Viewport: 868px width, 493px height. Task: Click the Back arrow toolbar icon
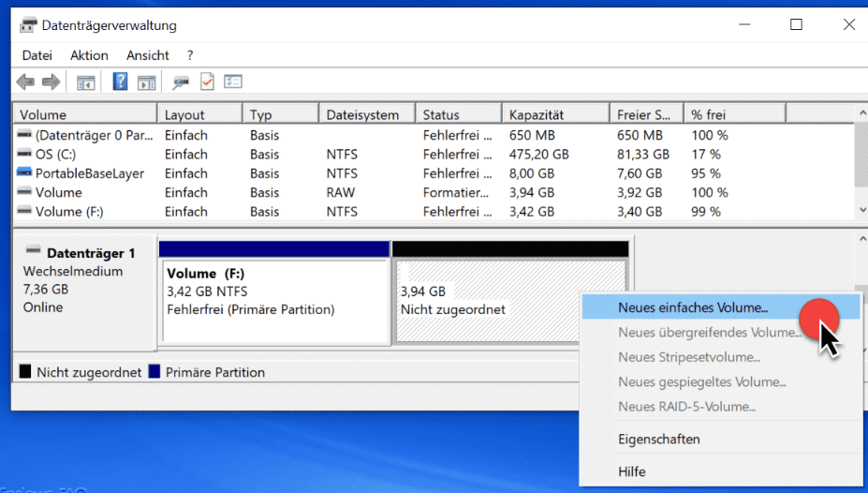(25, 82)
